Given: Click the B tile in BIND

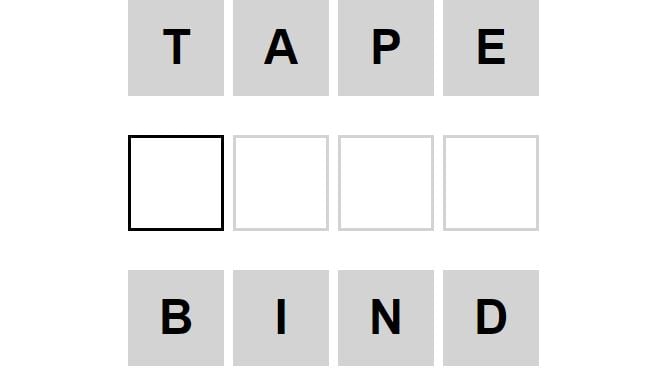Looking at the screenshot, I should pos(176,318).
